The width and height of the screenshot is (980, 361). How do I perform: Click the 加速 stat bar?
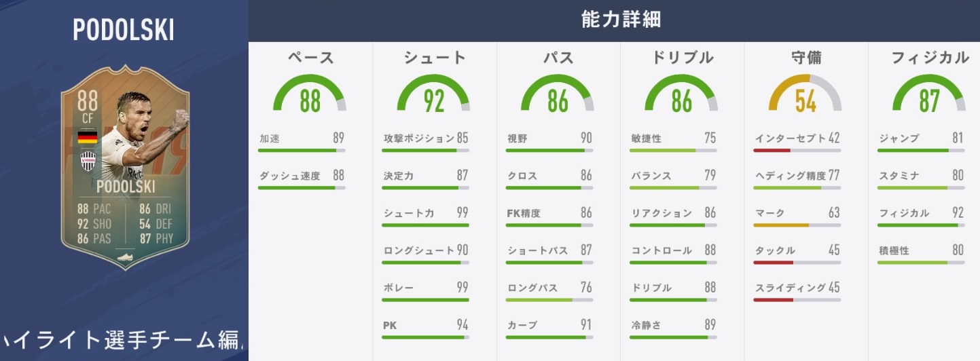click(302, 150)
